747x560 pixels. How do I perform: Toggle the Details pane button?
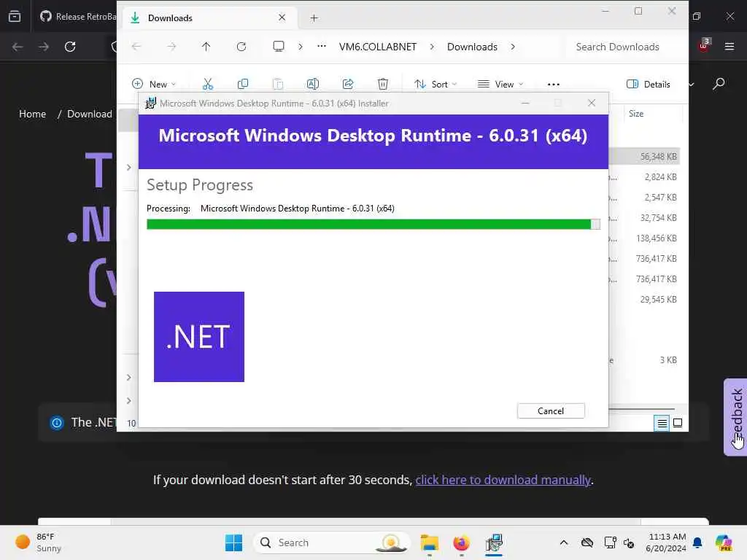click(648, 85)
